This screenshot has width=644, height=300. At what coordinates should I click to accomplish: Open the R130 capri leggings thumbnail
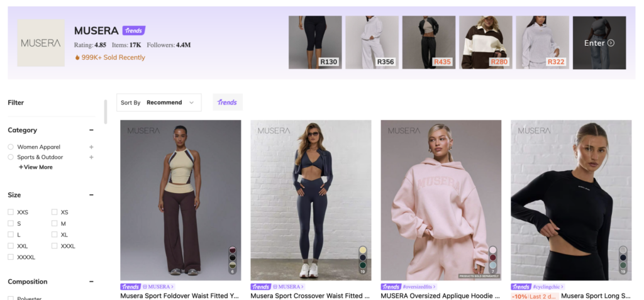(315, 42)
